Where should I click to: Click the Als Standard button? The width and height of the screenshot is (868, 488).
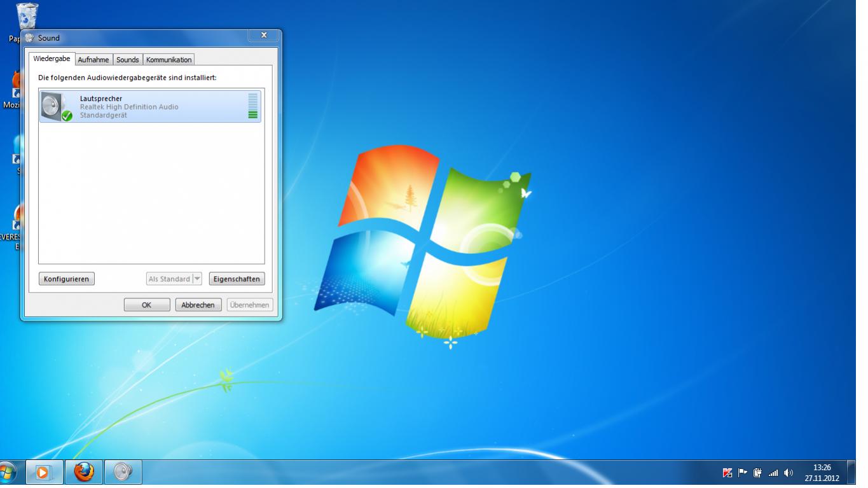coord(169,279)
